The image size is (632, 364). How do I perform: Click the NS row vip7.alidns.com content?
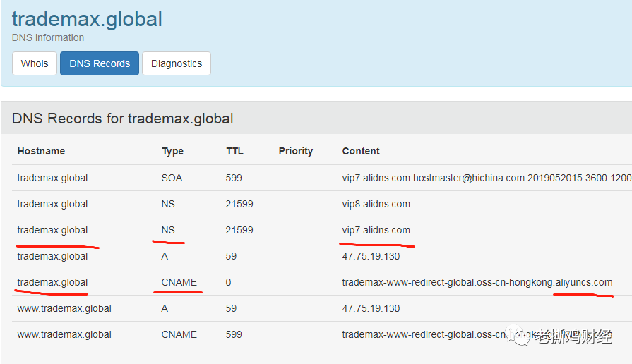click(x=376, y=230)
